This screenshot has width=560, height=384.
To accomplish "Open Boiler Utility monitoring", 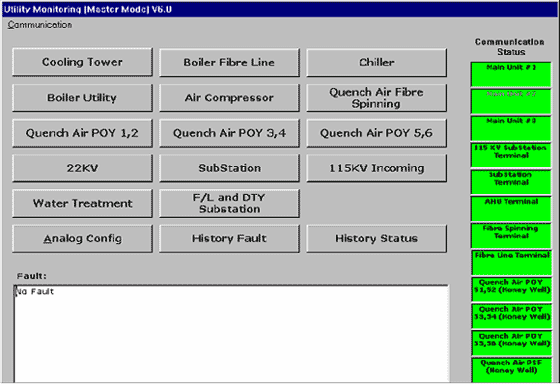I will (x=82, y=98).
